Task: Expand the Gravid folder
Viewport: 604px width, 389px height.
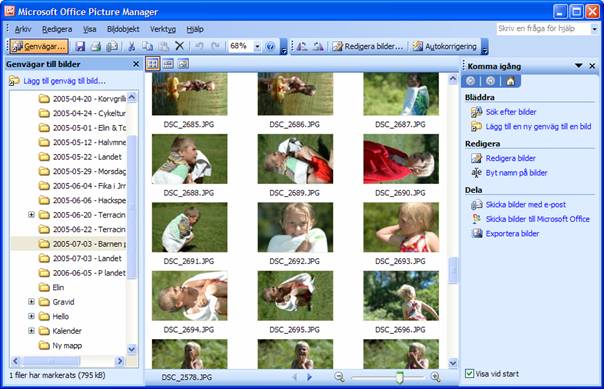Action: tap(31, 302)
